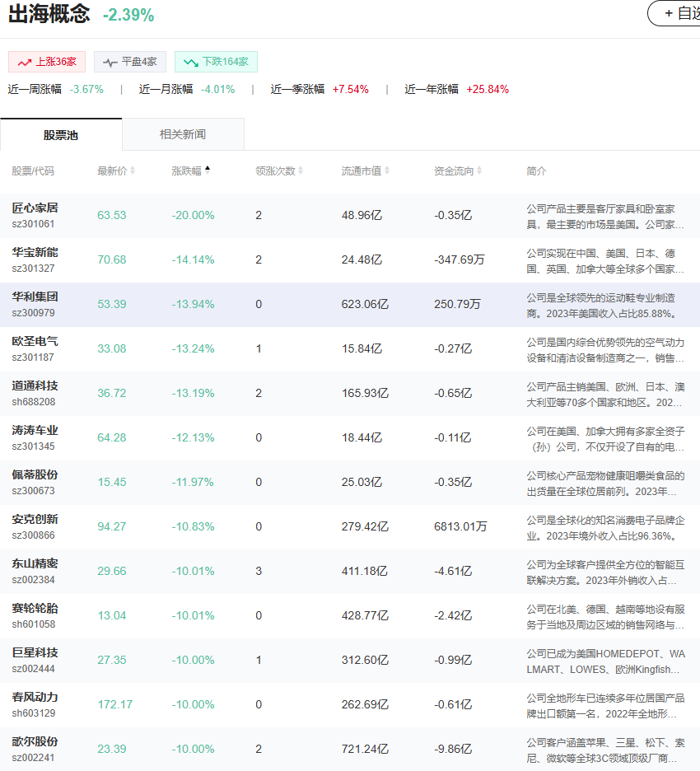
Task: Click 250.79万 fund flow of 华利集团
Action: coord(457,305)
